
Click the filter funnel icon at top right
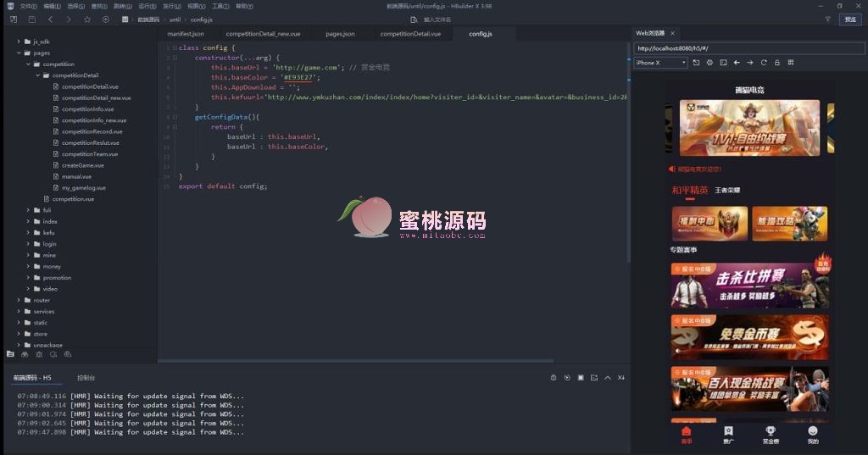point(827,19)
